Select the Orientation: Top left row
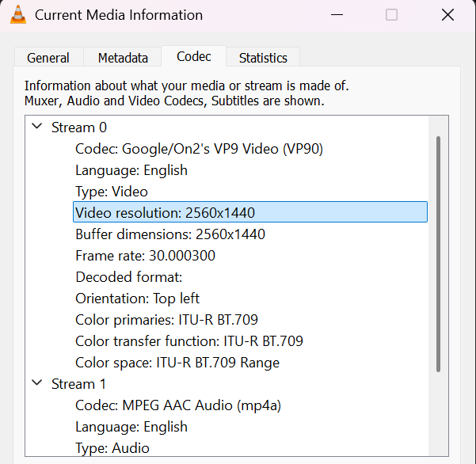Screen dimensions: 476x464 click(137, 299)
